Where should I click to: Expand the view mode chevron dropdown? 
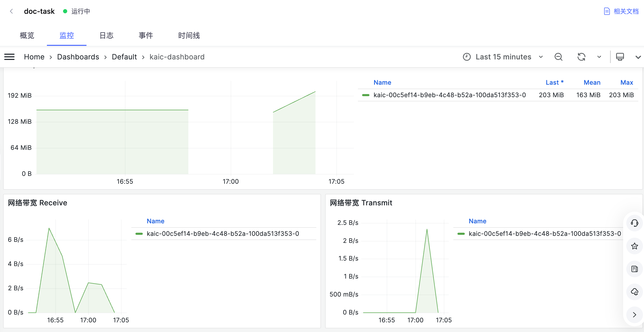tap(638, 57)
